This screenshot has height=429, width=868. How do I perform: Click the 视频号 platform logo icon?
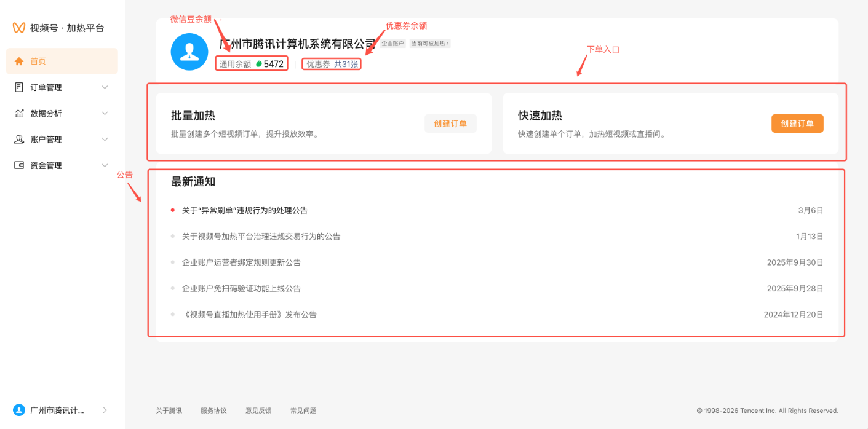coord(19,28)
